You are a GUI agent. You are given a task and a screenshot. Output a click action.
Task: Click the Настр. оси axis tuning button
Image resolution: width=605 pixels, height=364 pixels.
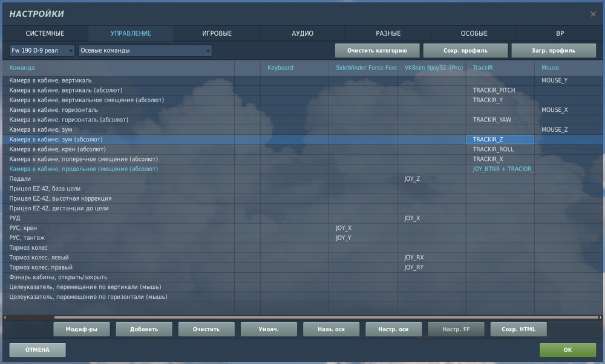tap(393, 330)
